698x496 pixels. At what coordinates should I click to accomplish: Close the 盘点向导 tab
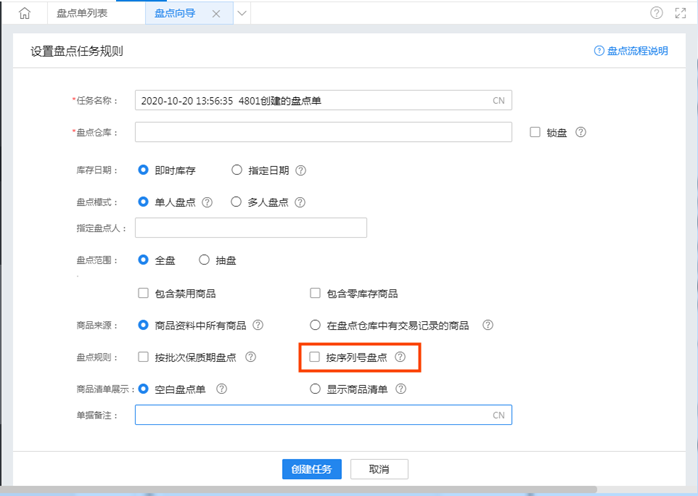click(x=216, y=14)
